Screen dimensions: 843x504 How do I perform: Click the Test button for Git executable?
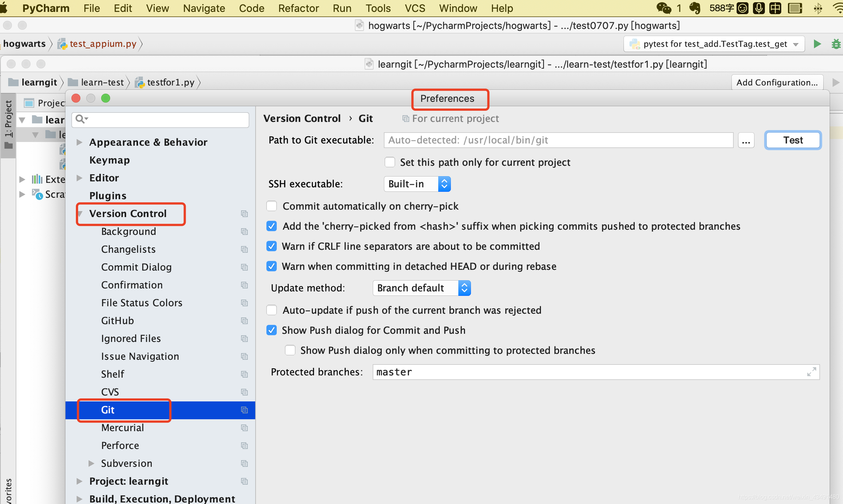793,140
